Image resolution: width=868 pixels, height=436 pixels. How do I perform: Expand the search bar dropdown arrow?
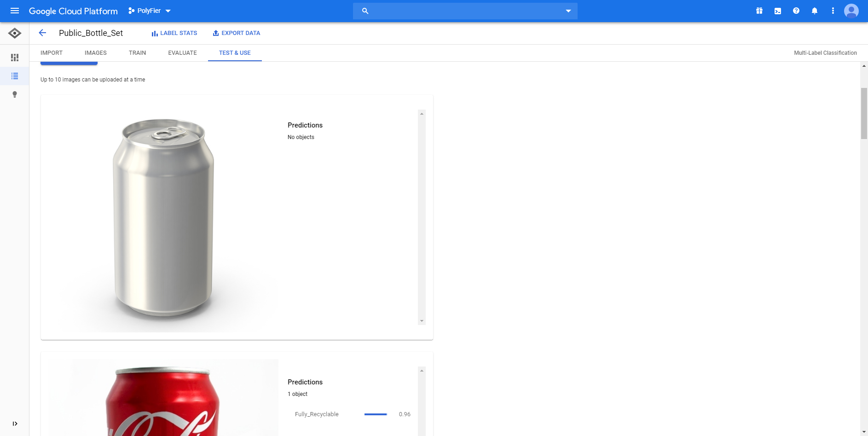[x=568, y=11]
